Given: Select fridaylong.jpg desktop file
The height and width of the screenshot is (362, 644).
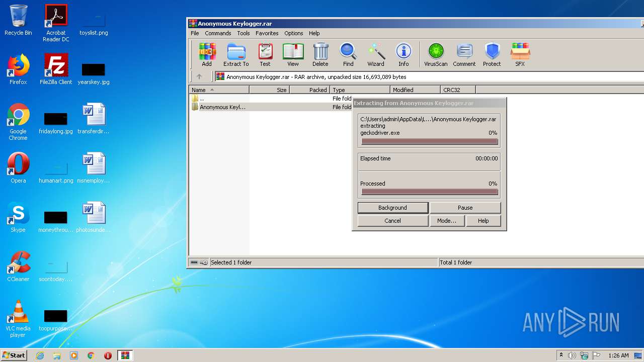Looking at the screenshot, I should [56, 122].
